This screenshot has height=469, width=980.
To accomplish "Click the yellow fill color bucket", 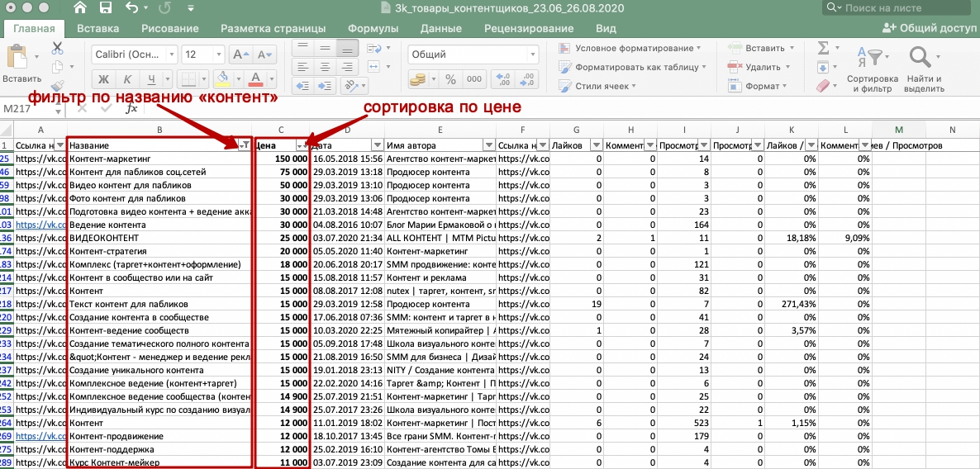I will (221, 79).
